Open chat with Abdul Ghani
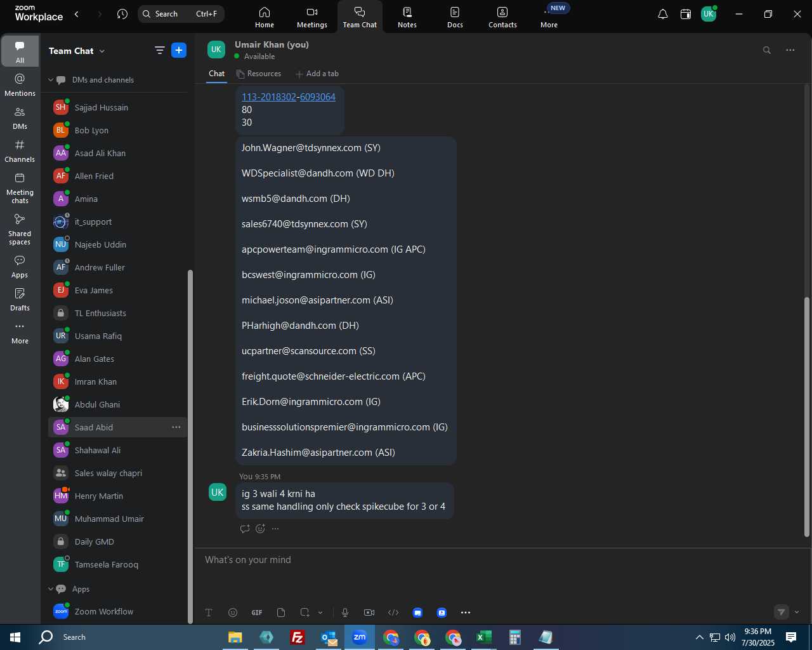 (118, 404)
